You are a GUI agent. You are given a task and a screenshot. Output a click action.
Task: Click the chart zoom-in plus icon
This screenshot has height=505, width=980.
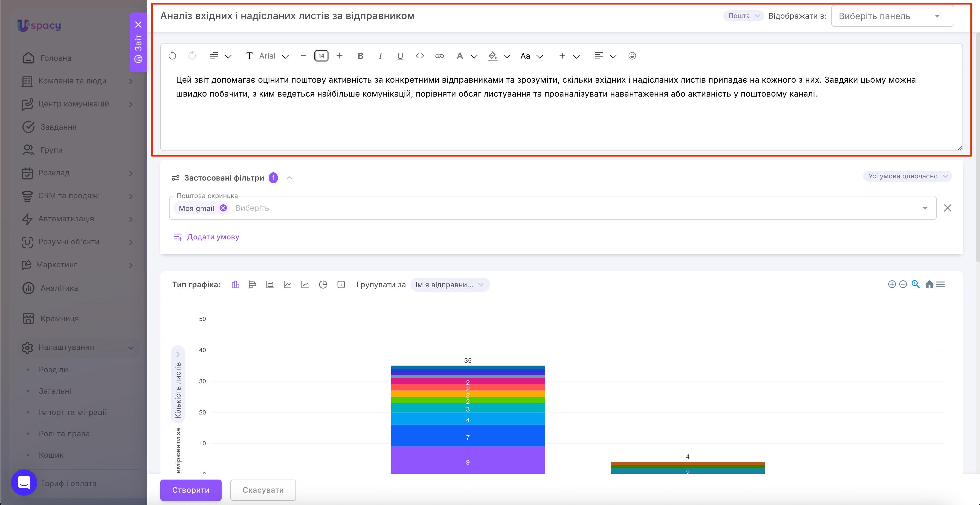pos(892,285)
